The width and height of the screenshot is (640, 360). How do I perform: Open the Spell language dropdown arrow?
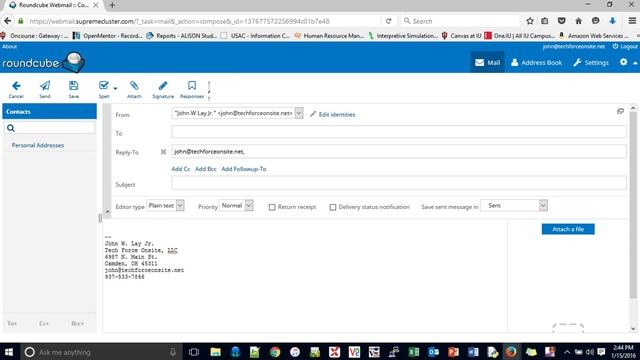(116, 88)
